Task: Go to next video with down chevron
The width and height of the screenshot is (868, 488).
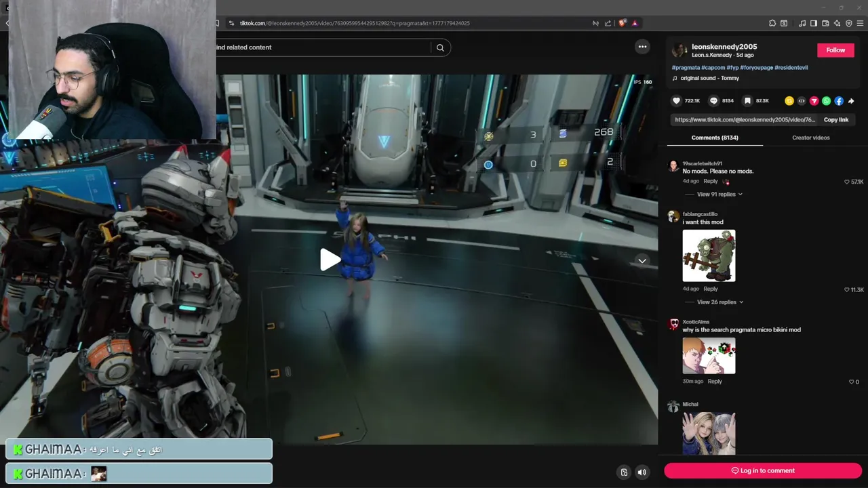Action: pyautogui.click(x=642, y=261)
